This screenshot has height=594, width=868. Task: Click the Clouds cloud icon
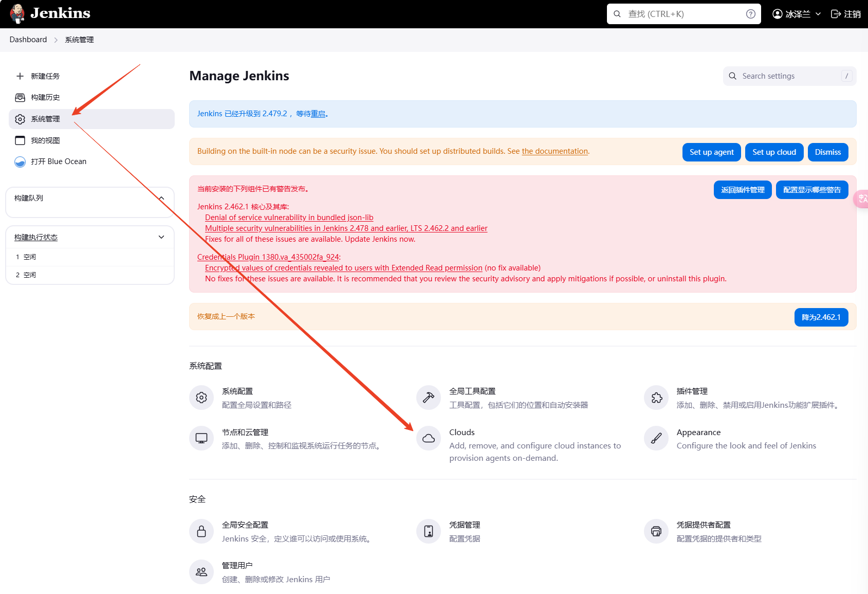coord(429,438)
